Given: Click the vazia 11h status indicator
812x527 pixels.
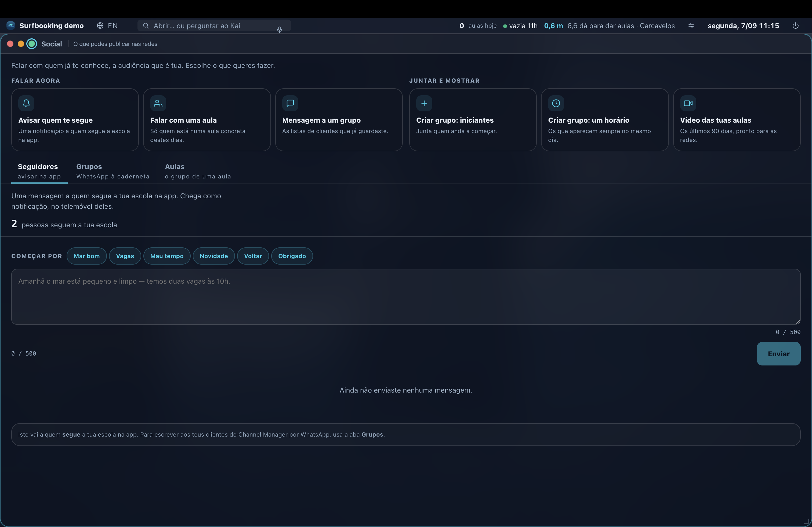Looking at the screenshot, I should click(520, 25).
